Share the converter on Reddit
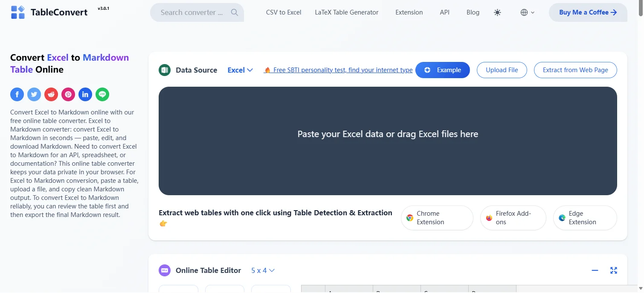 51,94
